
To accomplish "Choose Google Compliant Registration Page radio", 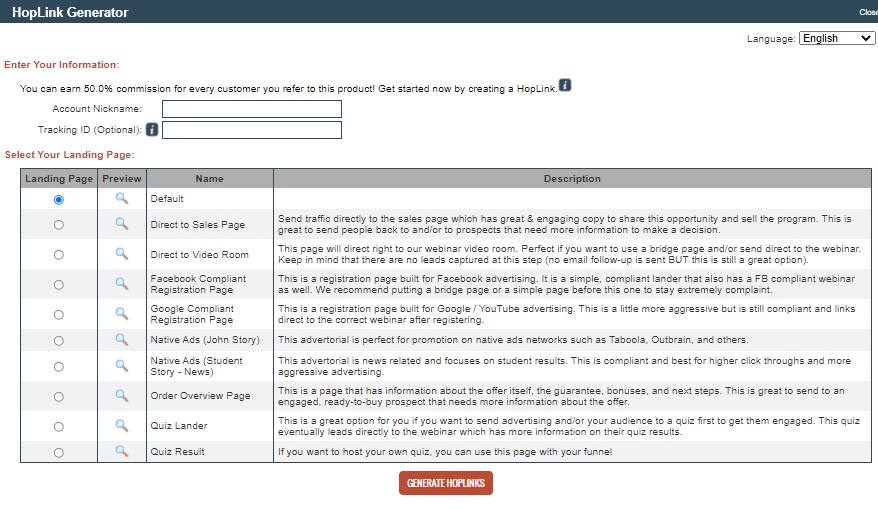I will pos(59,315).
